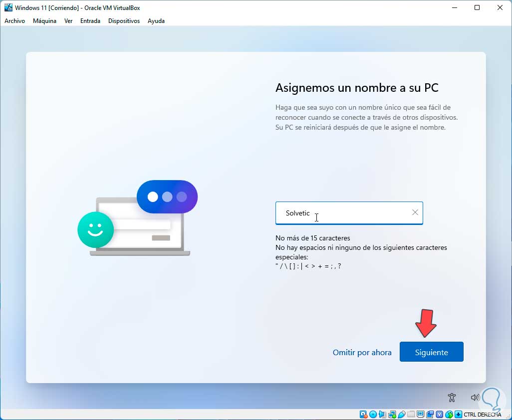Open the Dispositivos menu
This screenshot has height=420, width=512.
(124, 21)
